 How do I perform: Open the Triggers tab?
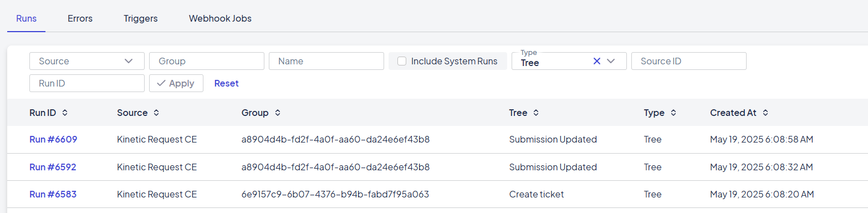pos(141,18)
